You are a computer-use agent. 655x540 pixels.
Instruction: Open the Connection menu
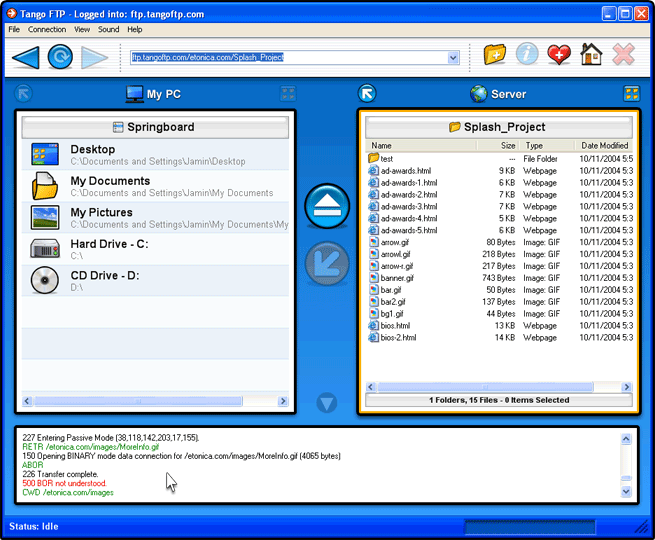47,29
